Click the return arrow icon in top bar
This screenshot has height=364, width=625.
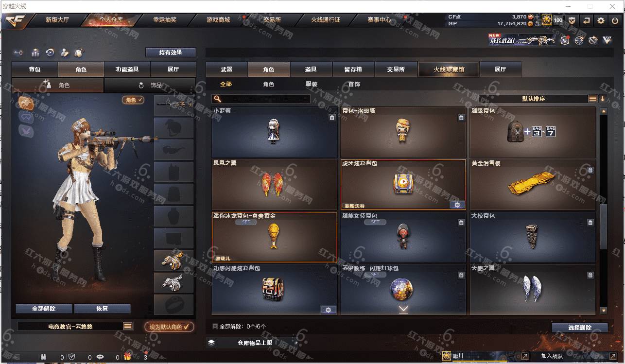coord(587,20)
